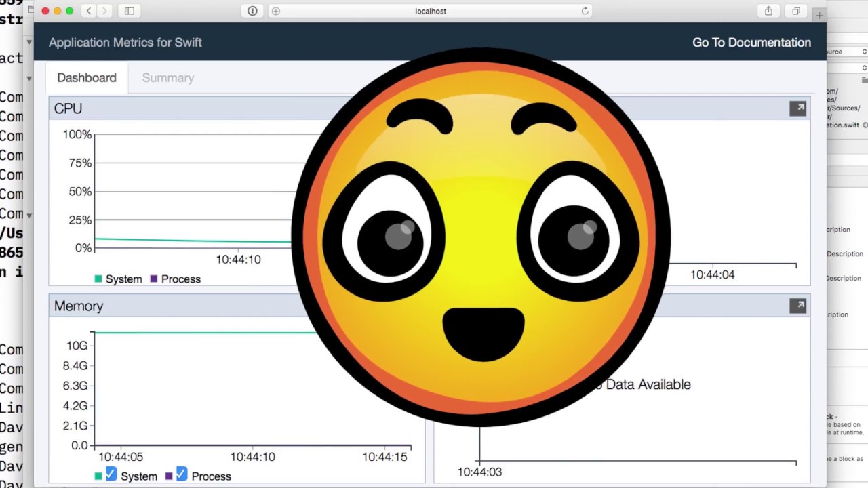Maximize the panel right of Memory chart
Viewport: 868px width, 488px height.
[x=797, y=306]
